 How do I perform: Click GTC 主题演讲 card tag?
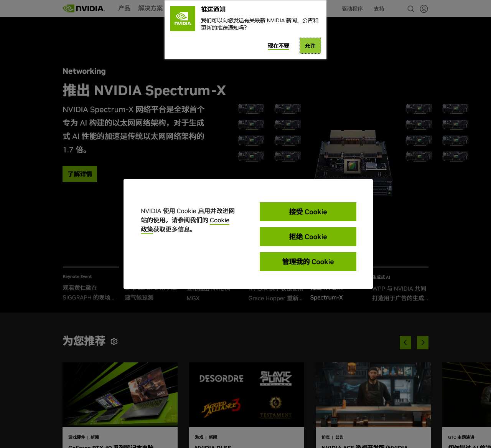point(461,437)
